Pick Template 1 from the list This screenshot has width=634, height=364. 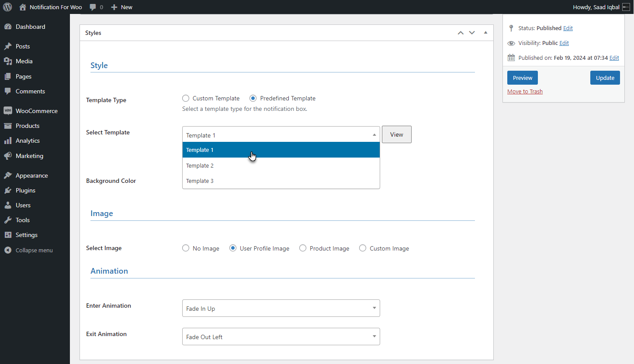[281, 150]
